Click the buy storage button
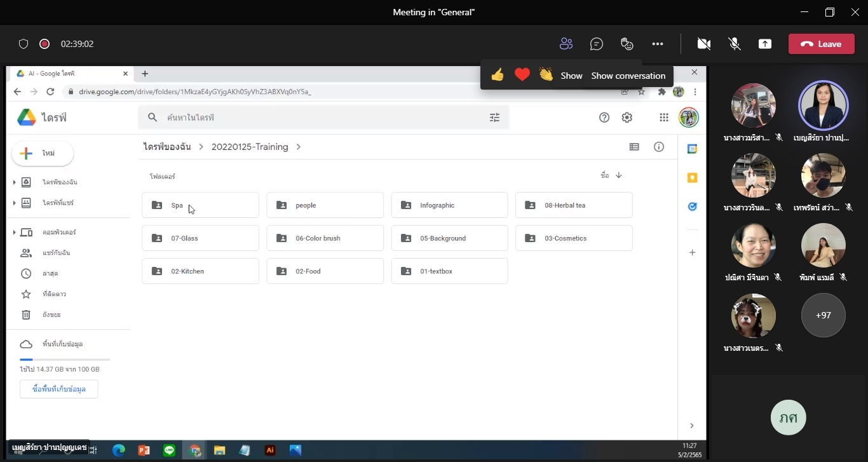This screenshot has height=462, width=868. (x=59, y=389)
